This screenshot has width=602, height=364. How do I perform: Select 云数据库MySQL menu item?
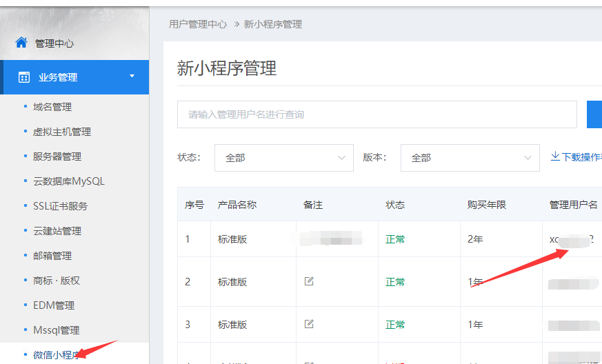pyautogui.click(x=69, y=181)
